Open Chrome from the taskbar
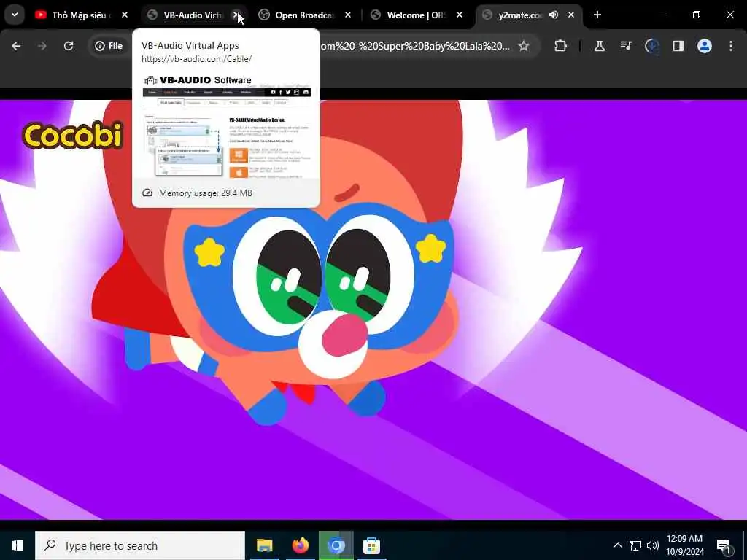The height and width of the screenshot is (560, 747). (x=336, y=545)
